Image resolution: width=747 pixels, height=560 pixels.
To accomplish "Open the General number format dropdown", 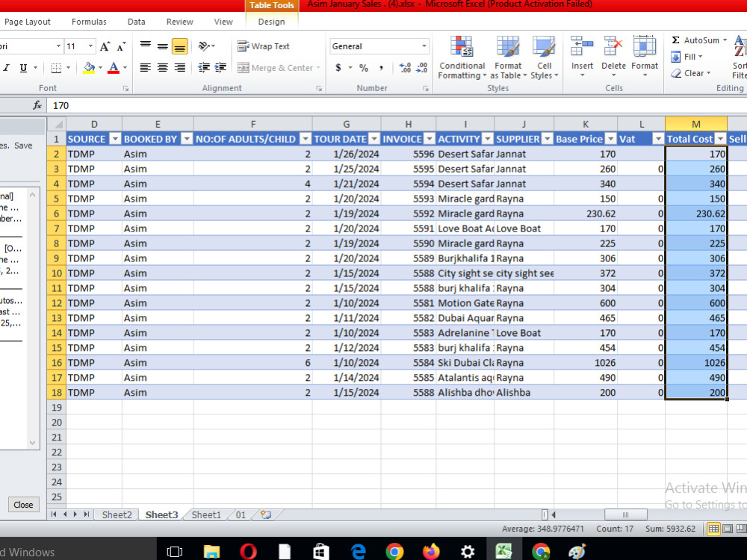I will pos(424,46).
